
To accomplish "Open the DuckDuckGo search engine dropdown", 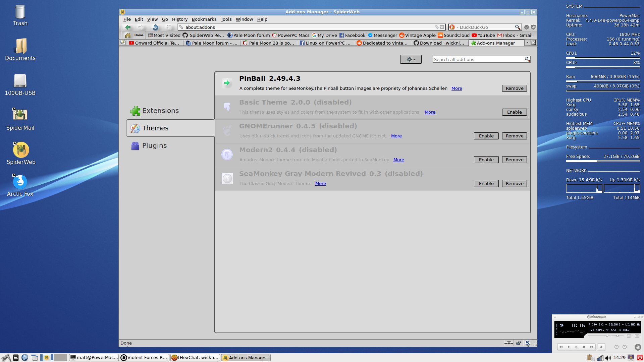I will coord(458,27).
